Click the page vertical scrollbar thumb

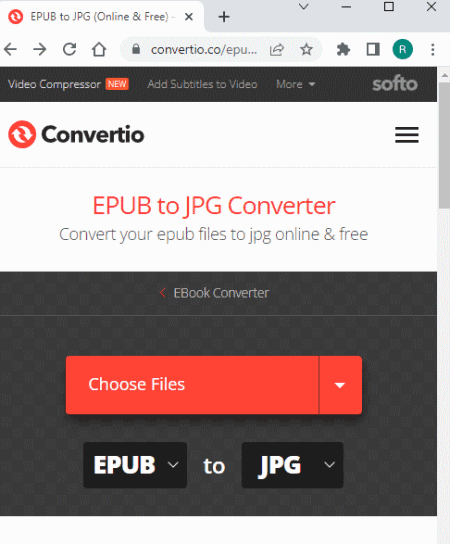pyautogui.click(x=444, y=146)
